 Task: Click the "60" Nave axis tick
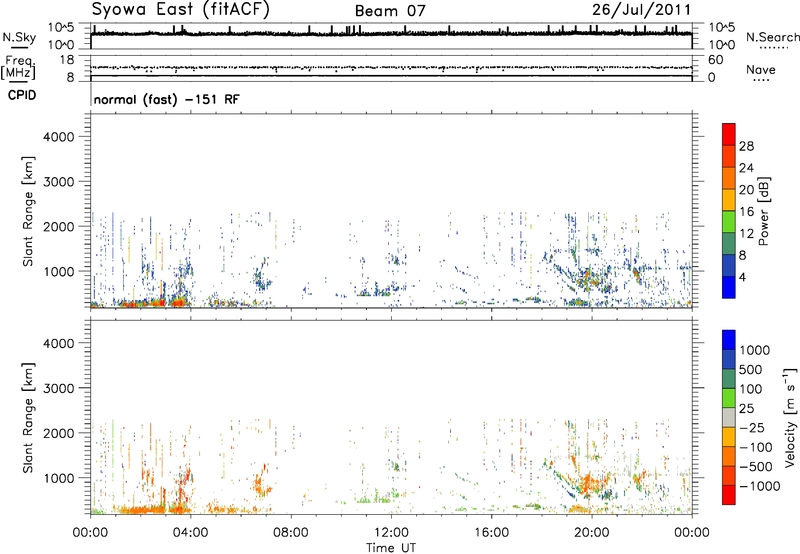click(x=715, y=60)
